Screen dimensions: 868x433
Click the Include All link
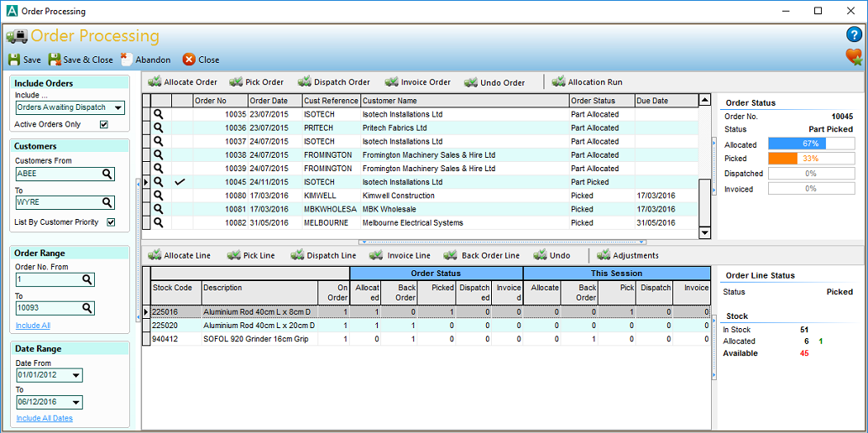33,326
